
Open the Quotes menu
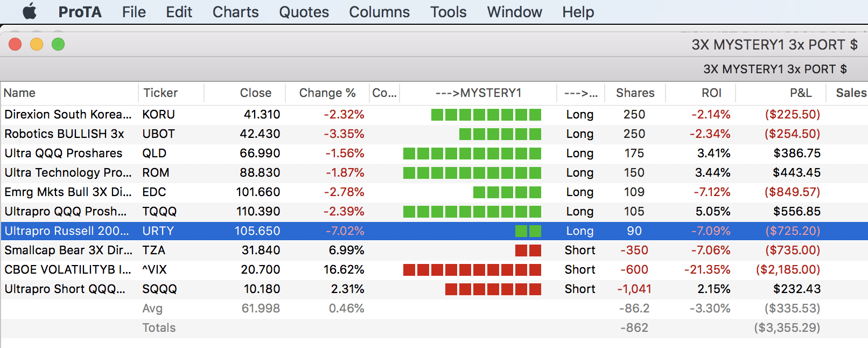[304, 12]
